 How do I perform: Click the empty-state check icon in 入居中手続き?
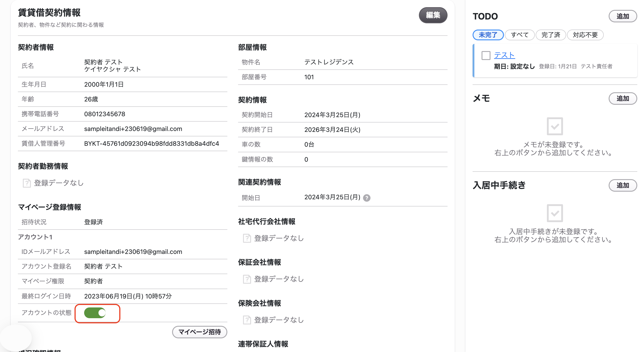coord(555,213)
